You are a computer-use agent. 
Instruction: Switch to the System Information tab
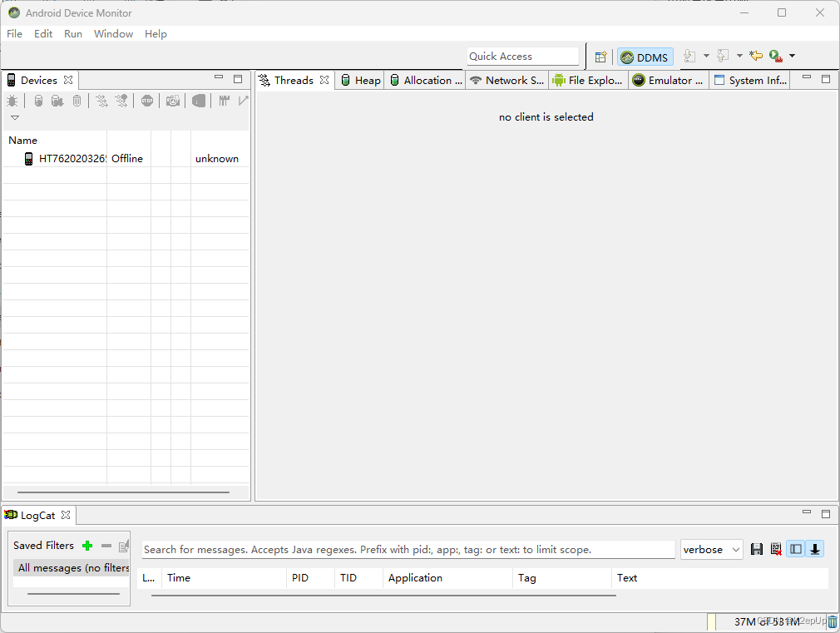point(750,81)
